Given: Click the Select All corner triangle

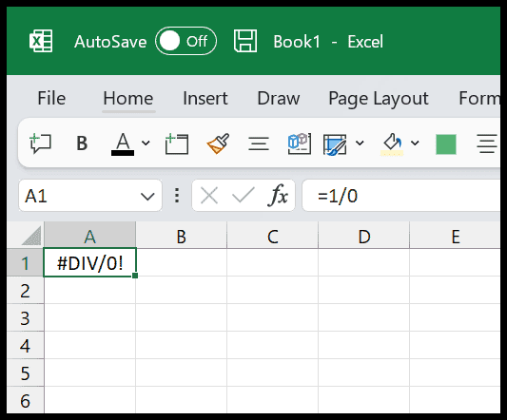Looking at the screenshot, I should 31,236.
